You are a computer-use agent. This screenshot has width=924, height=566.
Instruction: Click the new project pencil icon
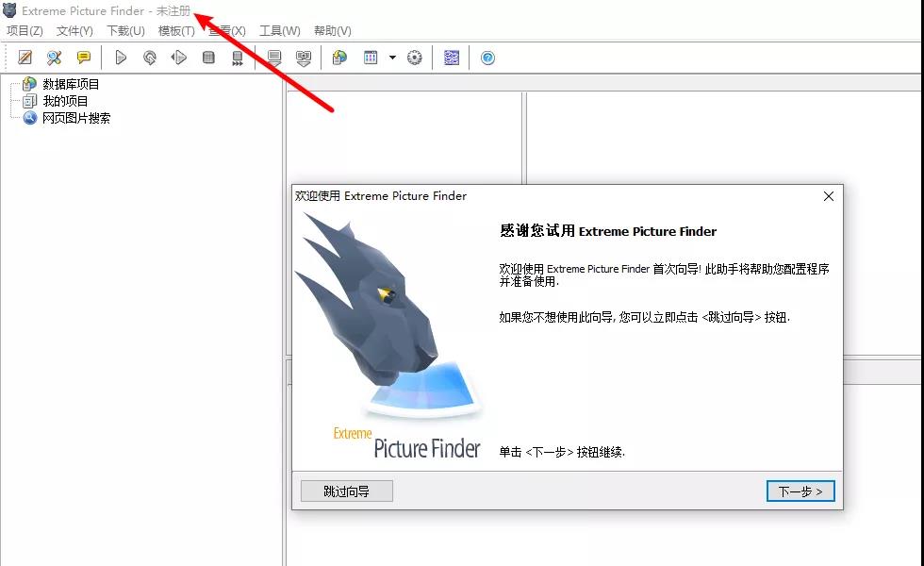[25, 58]
